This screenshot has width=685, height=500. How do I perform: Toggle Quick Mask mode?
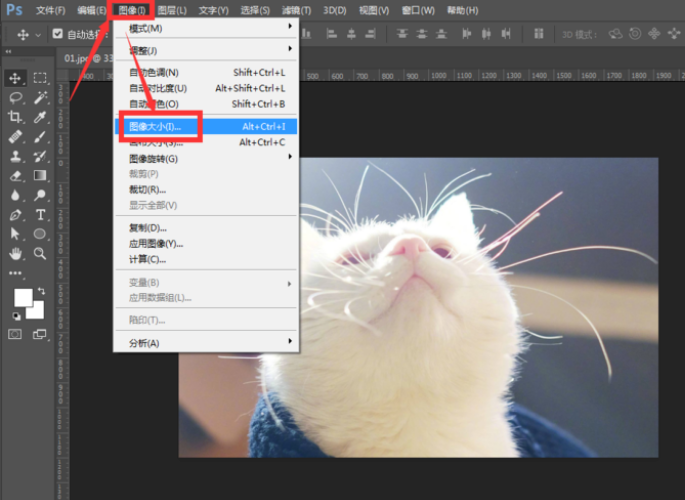[x=15, y=334]
